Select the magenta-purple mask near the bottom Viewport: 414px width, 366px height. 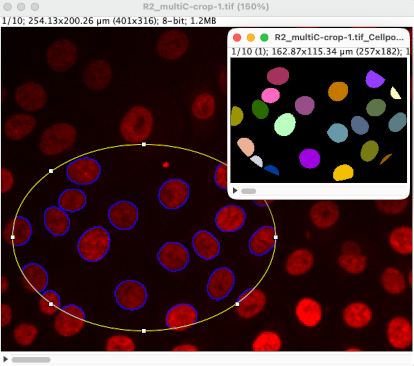pyautogui.click(x=309, y=158)
